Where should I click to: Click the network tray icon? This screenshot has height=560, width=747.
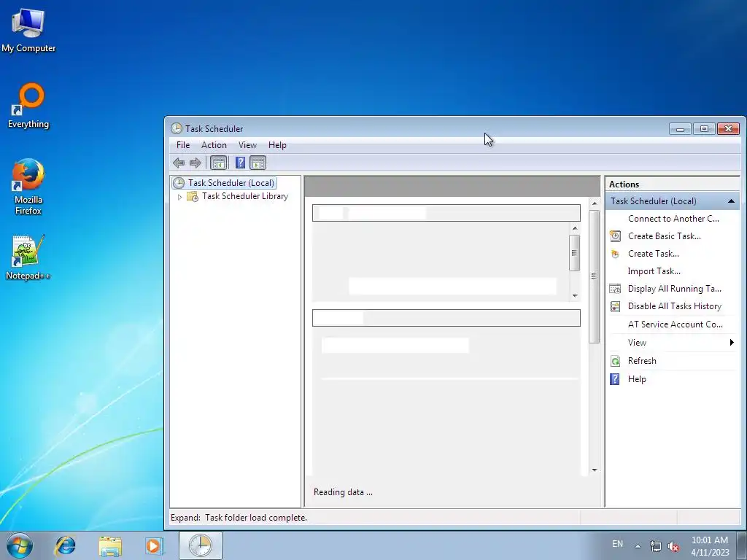pos(656,546)
